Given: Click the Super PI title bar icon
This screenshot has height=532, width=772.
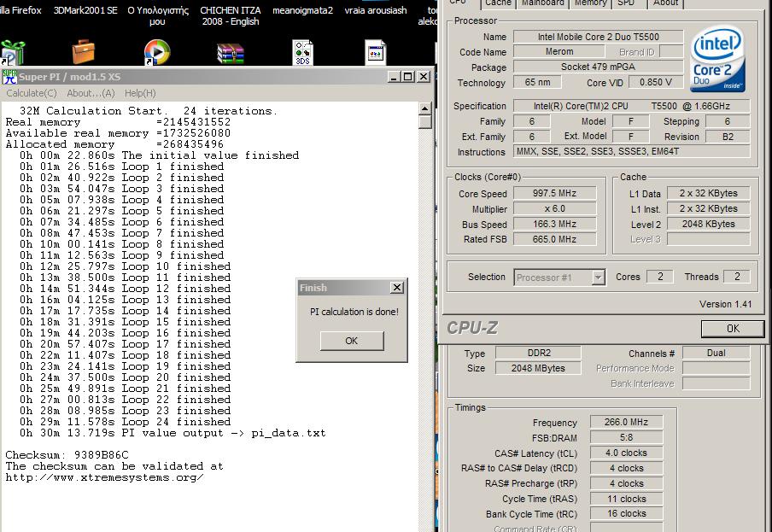Looking at the screenshot, I should pos(9,77).
